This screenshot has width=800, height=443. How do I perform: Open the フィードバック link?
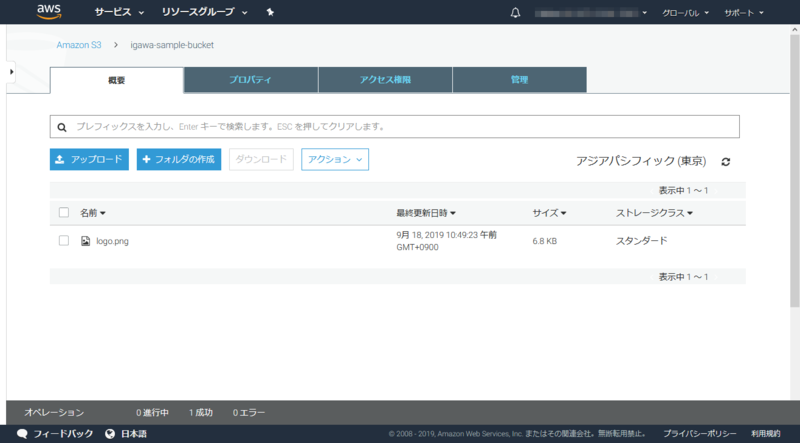[63, 434]
